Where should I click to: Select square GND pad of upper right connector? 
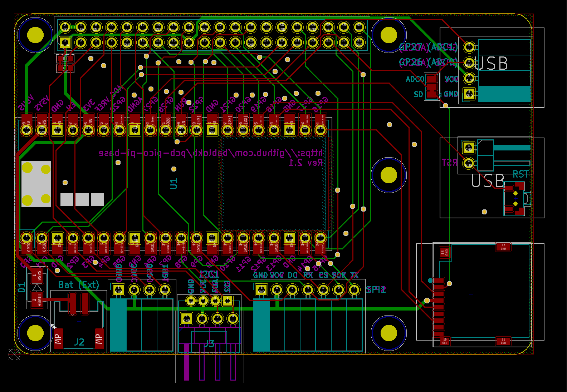(469, 94)
